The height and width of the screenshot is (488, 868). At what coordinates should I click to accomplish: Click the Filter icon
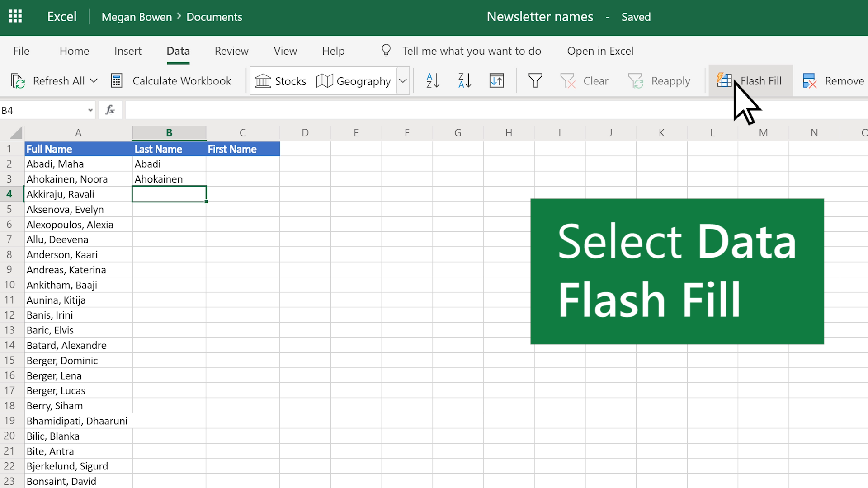click(535, 80)
